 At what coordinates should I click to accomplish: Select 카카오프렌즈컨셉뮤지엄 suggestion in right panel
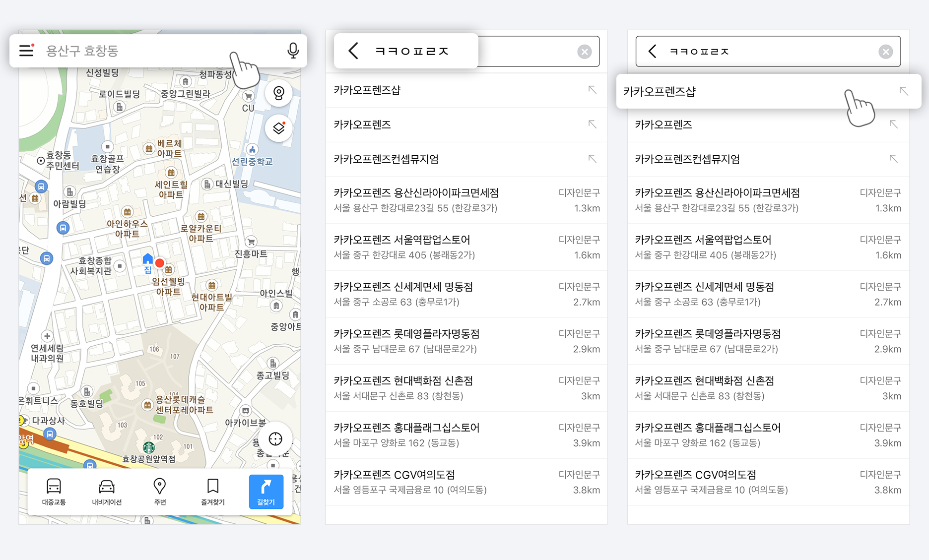point(768,159)
